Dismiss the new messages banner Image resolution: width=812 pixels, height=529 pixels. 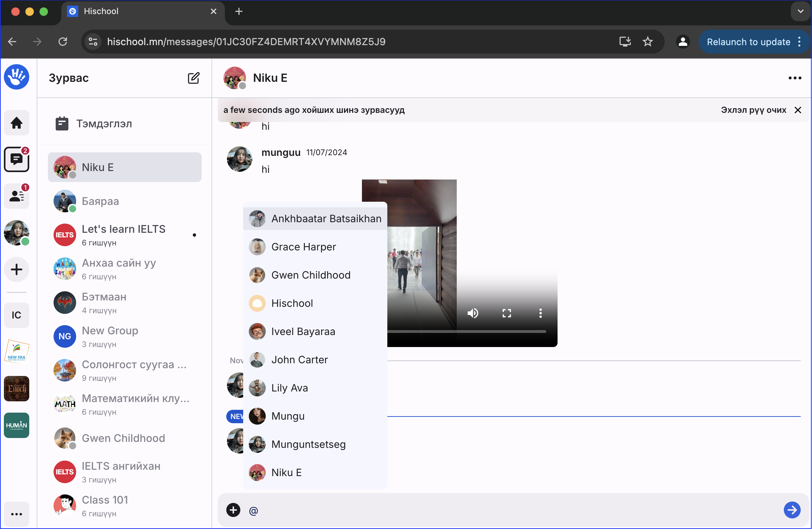[x=798, y=110]
